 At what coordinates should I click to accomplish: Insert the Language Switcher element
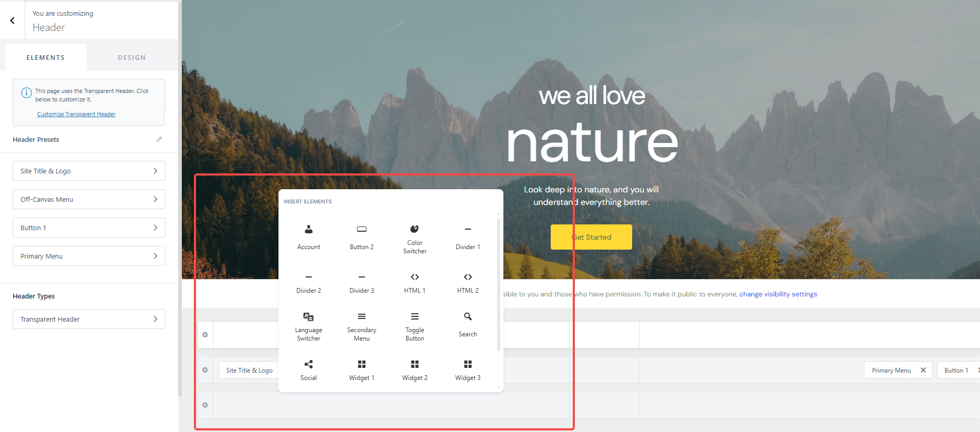(308, 326)
